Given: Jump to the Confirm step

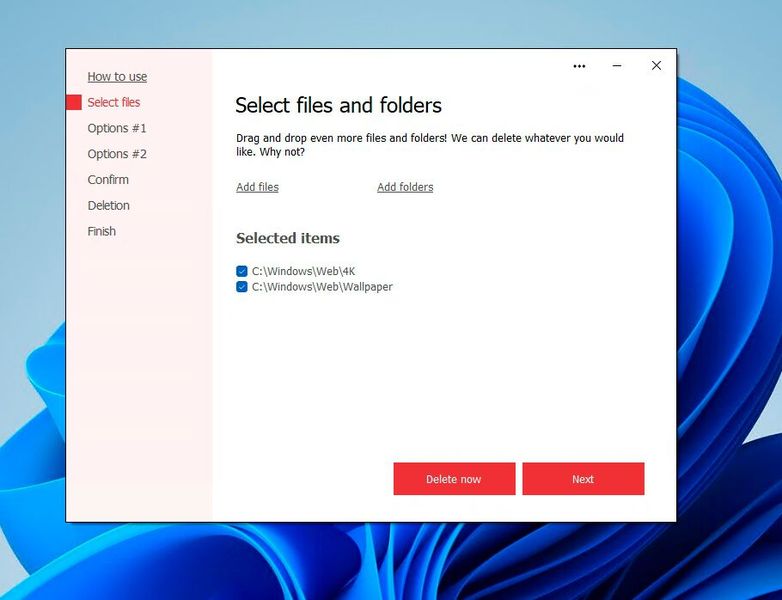Looking at the screenshot, I should coord(108,180).
